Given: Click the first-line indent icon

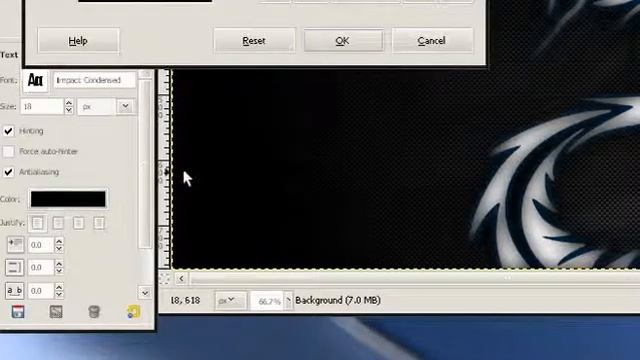Looking at the screenshot, I should tap(15, 244).
